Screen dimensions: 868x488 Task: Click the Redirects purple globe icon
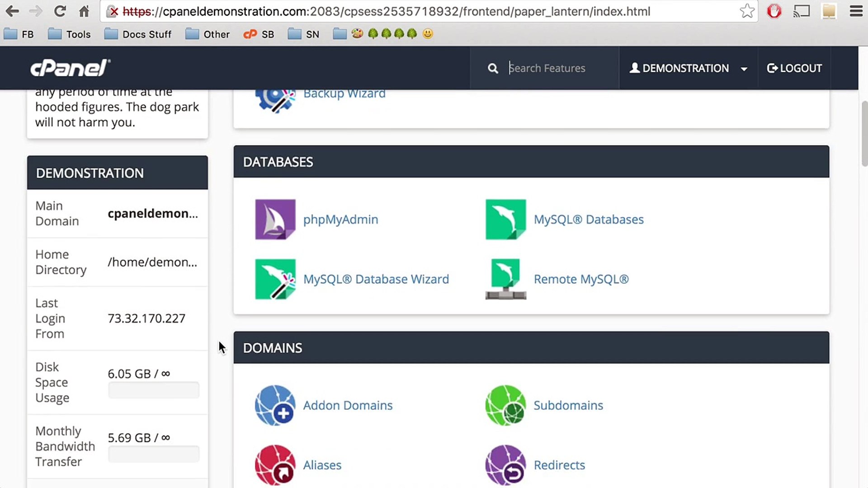[505, 465]
